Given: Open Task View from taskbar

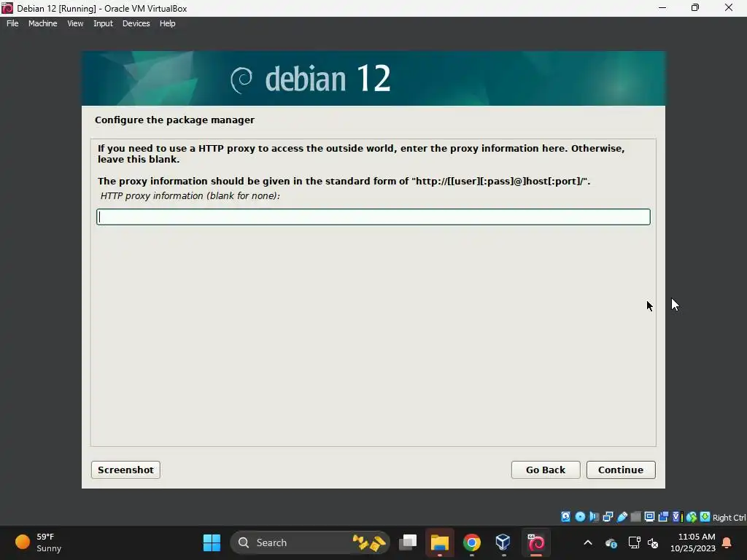Looking at the screenshot, I should coord(408,542).
